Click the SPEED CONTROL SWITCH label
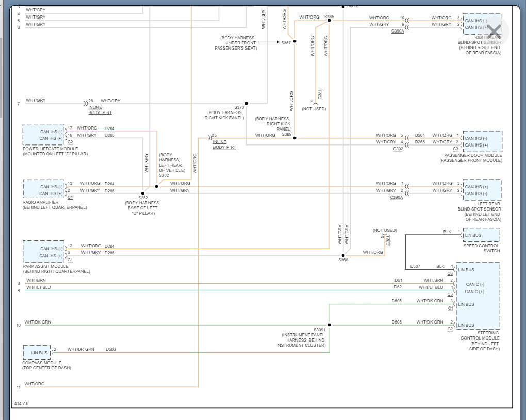Screen dimensions: 526x420 pyautogui.click(x=481, y=248)
